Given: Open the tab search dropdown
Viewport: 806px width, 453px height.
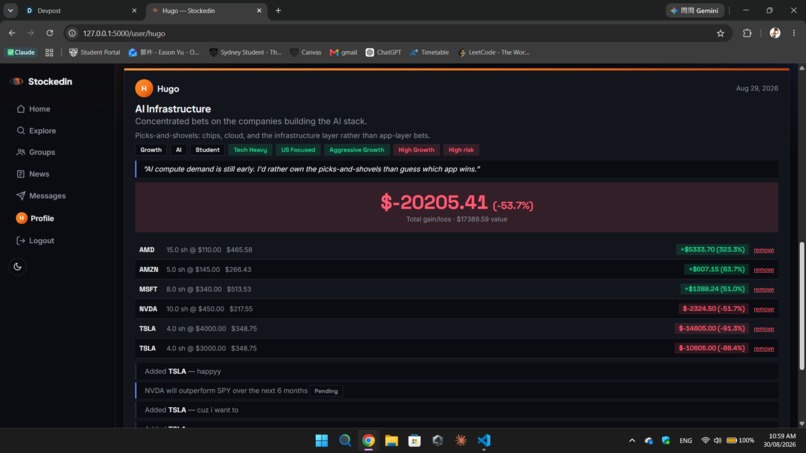Looking at the screenshot, I should point(10,10).
